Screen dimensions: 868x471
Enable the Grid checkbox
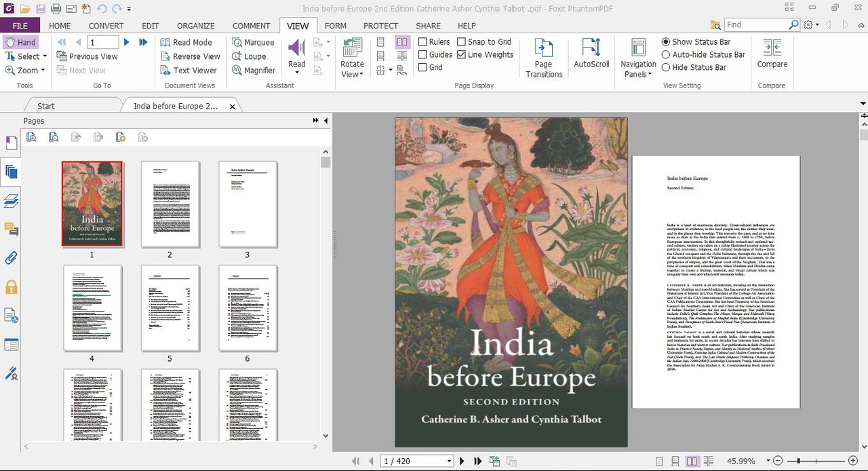[422, 67]
